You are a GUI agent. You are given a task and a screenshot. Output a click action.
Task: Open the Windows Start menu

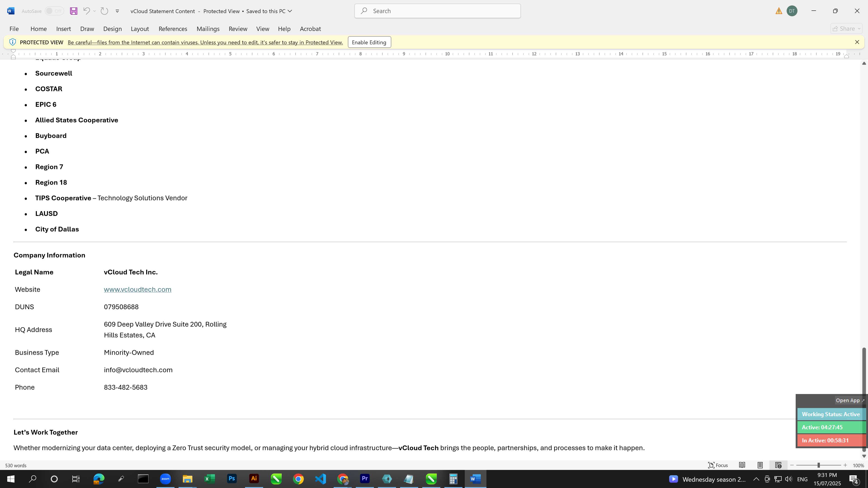(11, 479)
